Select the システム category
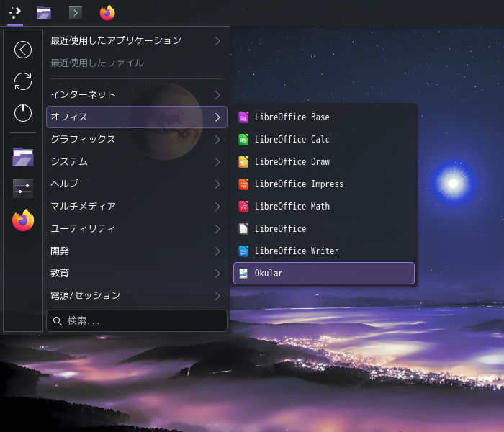Image resolution: width=504 pixels, height=432 pixels. [x=137, y=162]
